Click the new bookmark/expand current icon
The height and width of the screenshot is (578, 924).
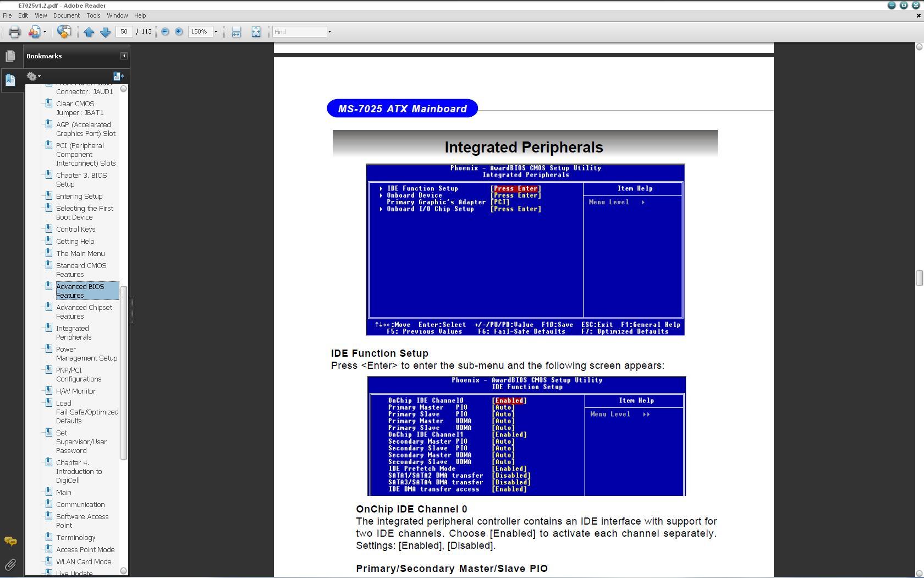click(x=118, y=76)
